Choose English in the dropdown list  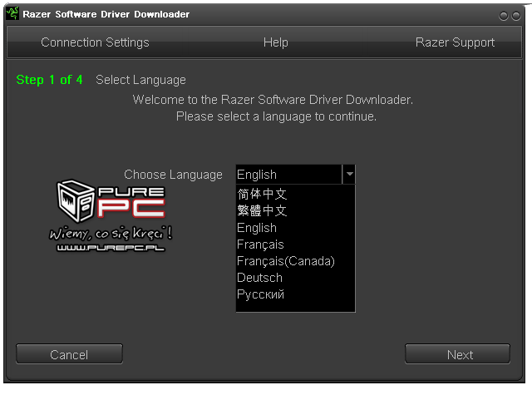tap(295, 228)
